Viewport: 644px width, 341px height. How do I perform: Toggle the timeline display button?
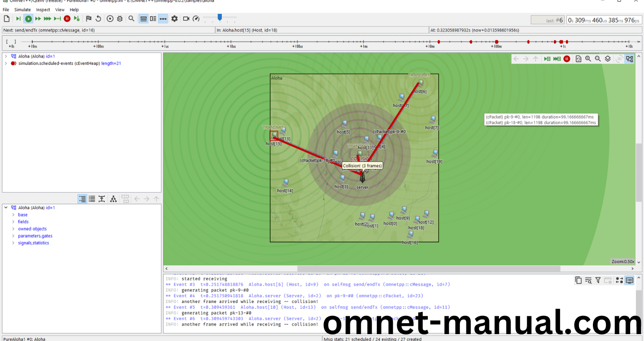coord(163,19)
